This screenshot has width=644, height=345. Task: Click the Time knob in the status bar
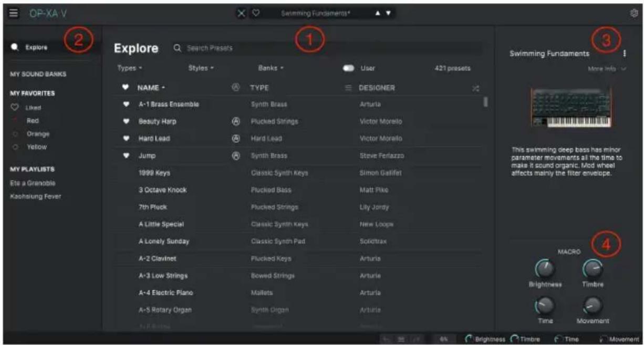coord(558,340)
